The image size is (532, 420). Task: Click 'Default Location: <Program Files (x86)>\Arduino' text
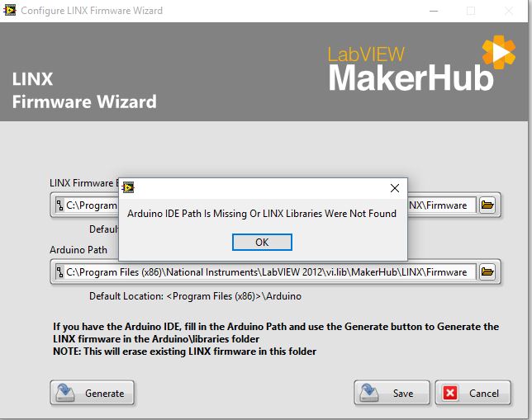tap(195, 296)
